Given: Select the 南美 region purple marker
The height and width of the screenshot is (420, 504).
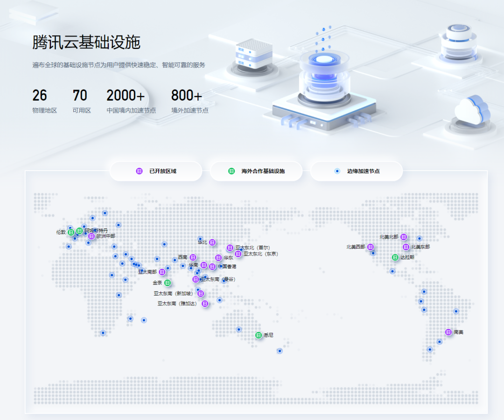Looking at the screenshot, I should 448,332.
